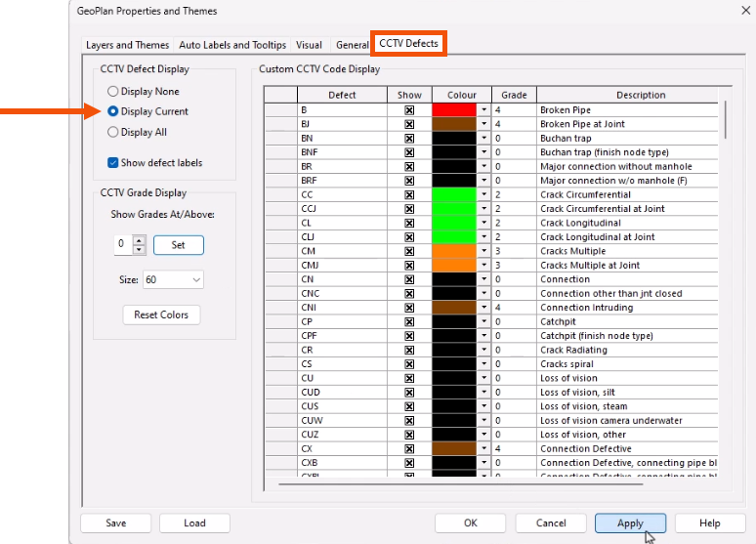
Task: Switch to the General tab
Action: pyautogui.click(x=352, y=45)
